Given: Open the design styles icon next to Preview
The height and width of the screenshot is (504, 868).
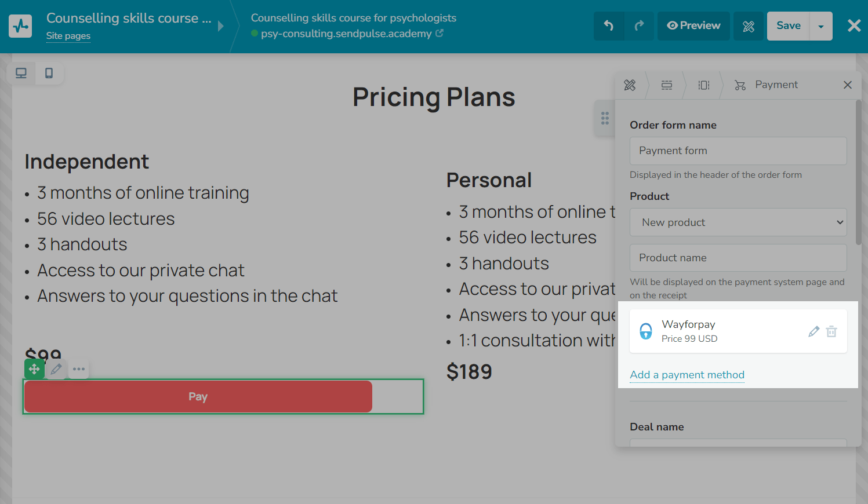Looking at the screenshot, I should click(749, 26).
